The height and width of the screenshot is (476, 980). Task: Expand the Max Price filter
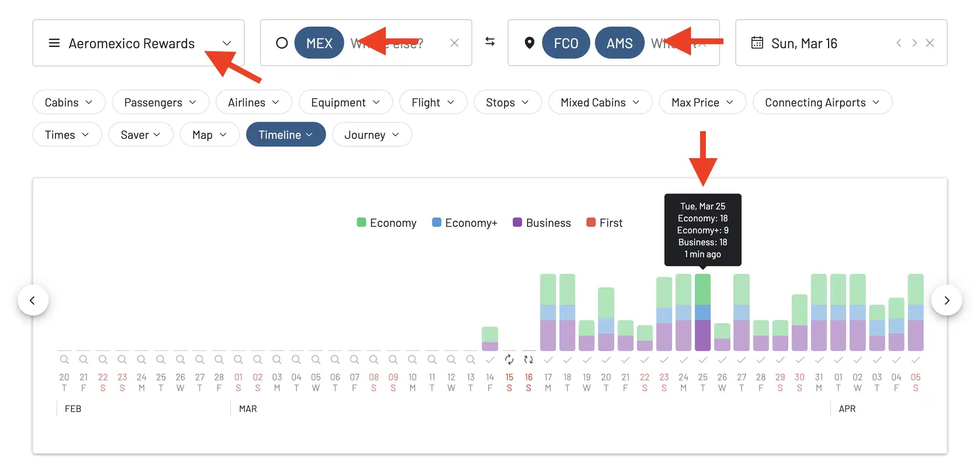click(x=702, y=102)
